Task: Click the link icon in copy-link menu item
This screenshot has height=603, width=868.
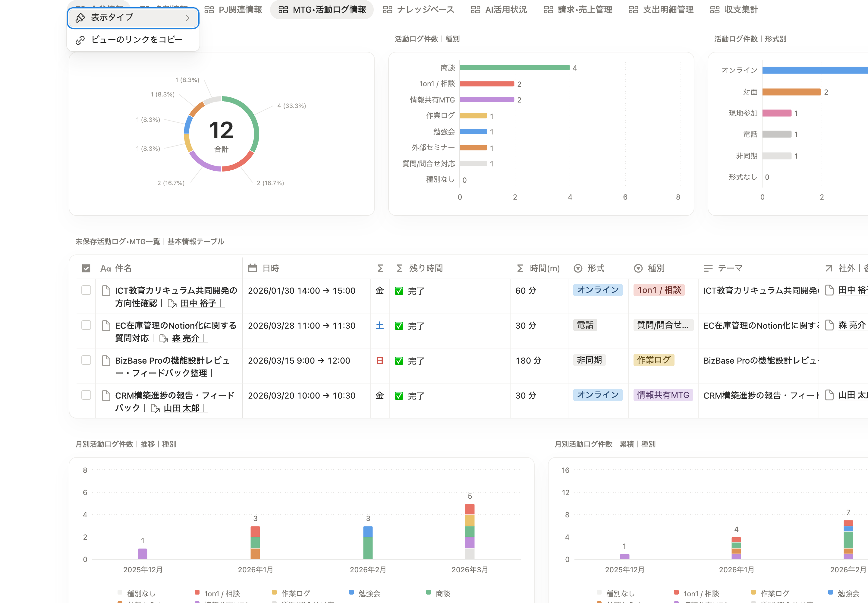Action: pyautogui.click(x=80, y=40)
